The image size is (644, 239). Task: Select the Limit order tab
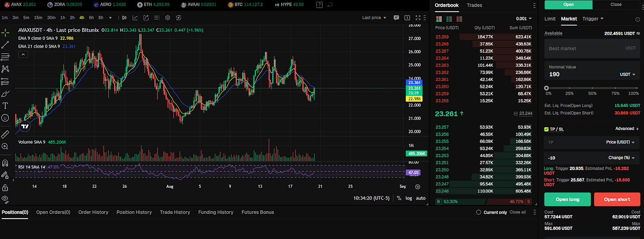click(550, 19)
